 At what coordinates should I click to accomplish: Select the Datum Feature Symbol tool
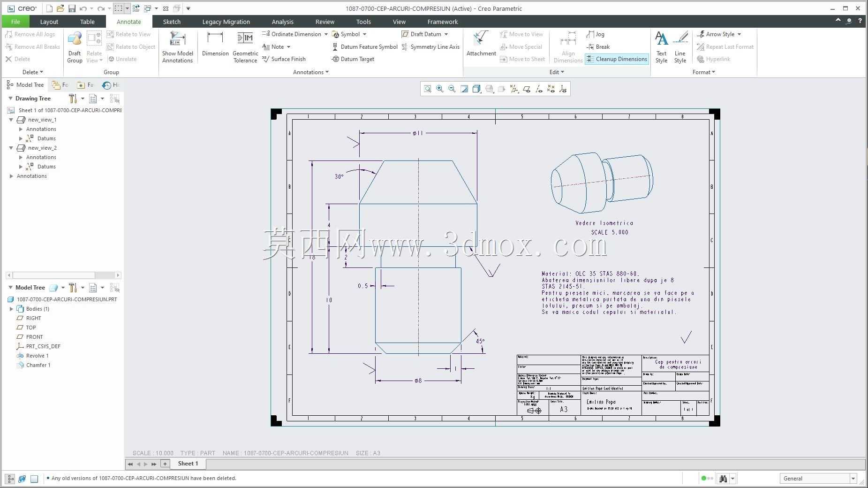tap(364, 47)
